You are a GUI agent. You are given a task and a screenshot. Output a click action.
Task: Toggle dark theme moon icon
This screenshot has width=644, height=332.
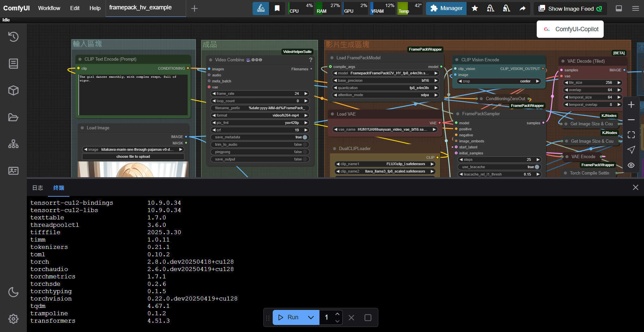pyautogui.click(x=13, y=292)
